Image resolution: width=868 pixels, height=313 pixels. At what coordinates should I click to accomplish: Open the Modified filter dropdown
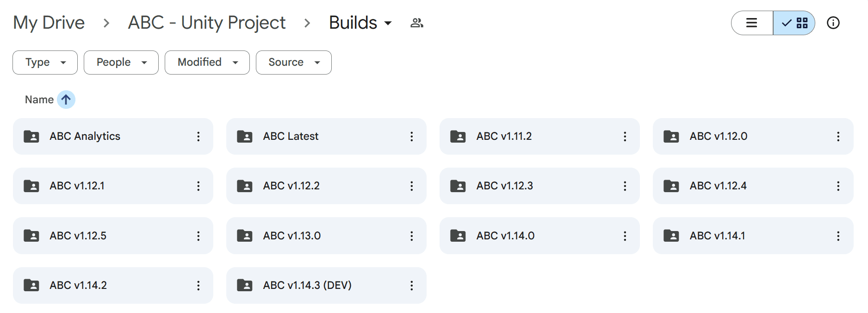(207, 62)
